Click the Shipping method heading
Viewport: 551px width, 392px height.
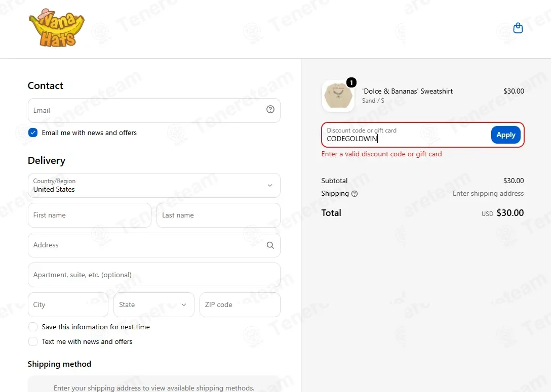click(x=59, y=364)
